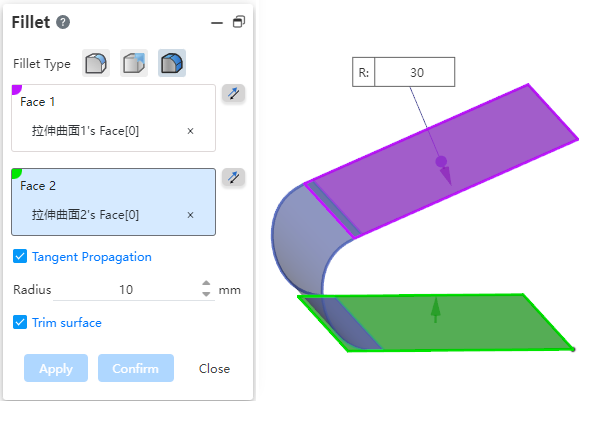Image resolution: width=591 pixels, height=422 pixels.
Task: Disable the Trim surface checkbox
Action: tap(20, 322)
